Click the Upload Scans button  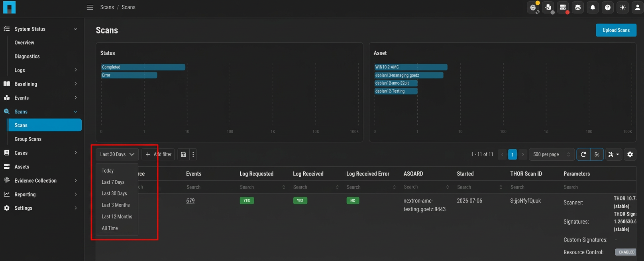(616, 30)
